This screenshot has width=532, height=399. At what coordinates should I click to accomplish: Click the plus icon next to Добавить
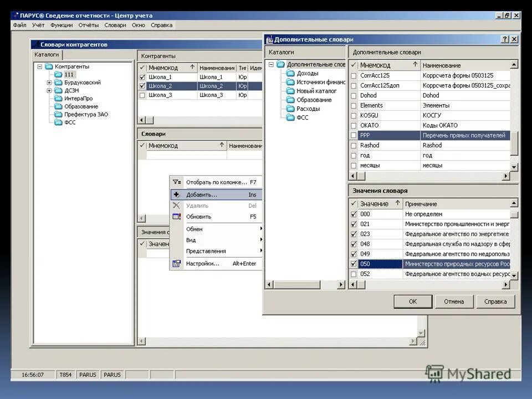coord(176,195)
